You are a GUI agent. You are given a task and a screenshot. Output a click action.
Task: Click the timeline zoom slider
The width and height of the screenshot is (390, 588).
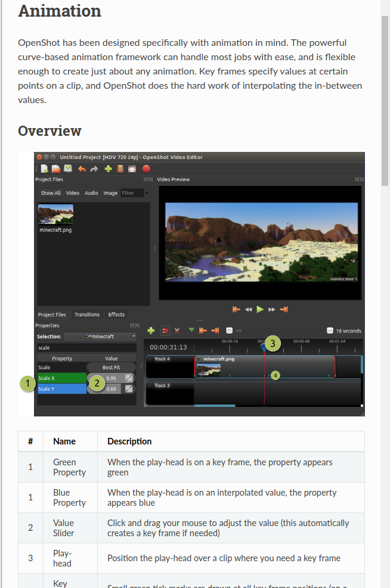tap(280, 331)
